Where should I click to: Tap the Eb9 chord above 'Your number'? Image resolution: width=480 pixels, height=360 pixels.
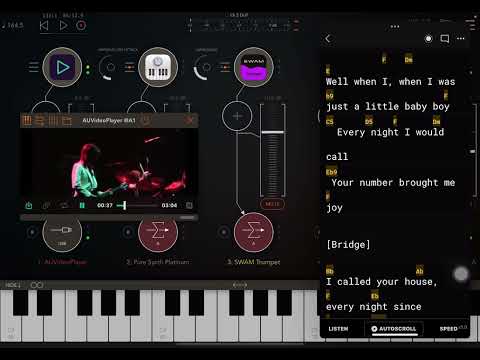pyautogui.click(x=332, y=172)
